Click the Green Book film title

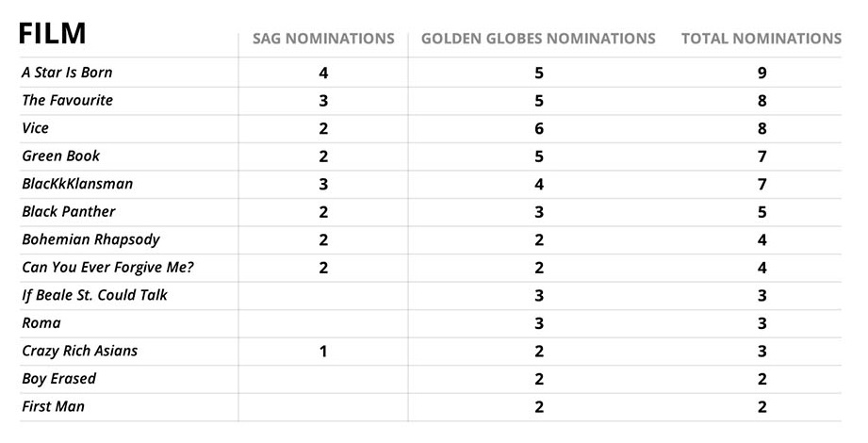(60, 156)
